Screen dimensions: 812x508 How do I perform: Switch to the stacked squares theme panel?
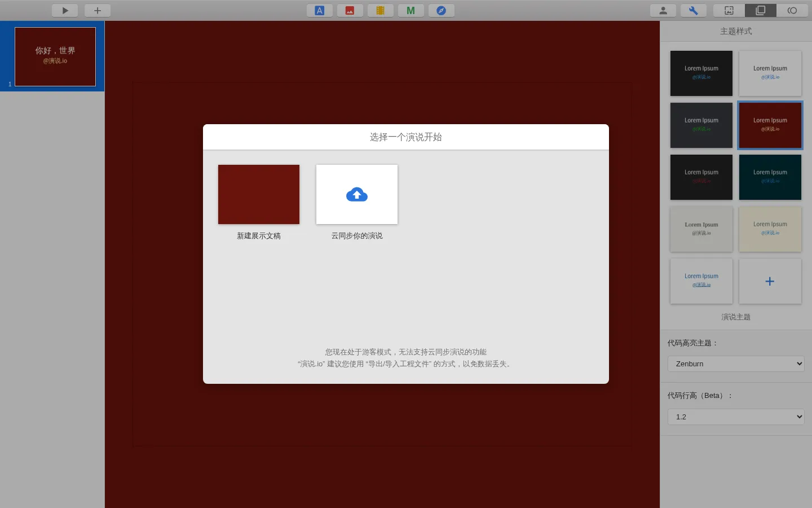click(x=761, y=10)
